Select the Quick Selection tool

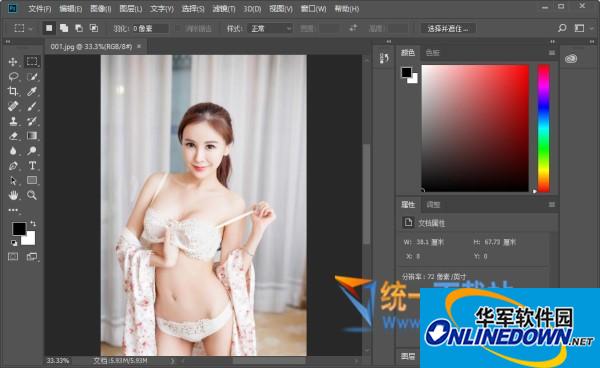coord(32,77)
